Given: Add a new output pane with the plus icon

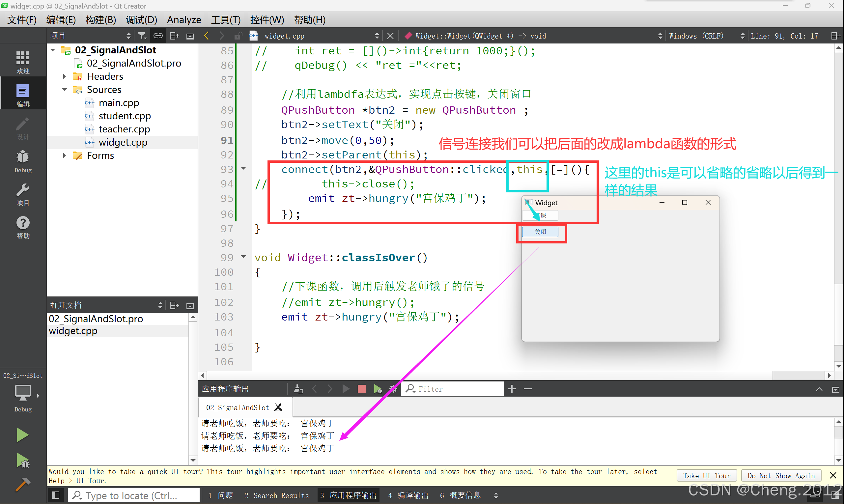Looking at the screenshot, I should 512,388.
